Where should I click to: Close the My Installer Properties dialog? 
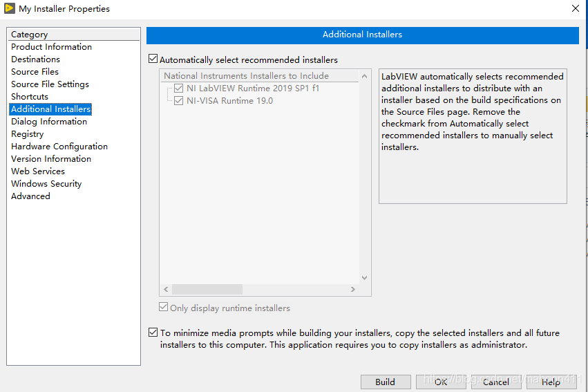tap(576, 8)
